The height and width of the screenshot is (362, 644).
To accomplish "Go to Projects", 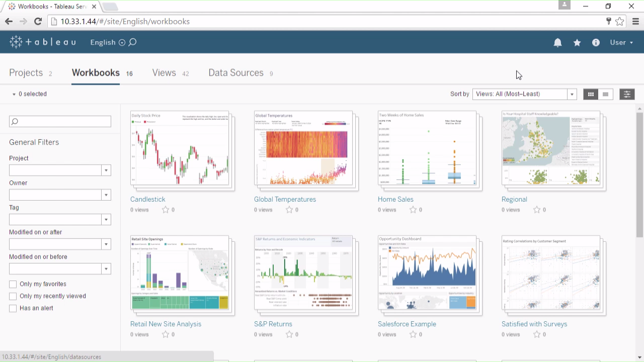I will pyautogui.click(x=26, y=73).
